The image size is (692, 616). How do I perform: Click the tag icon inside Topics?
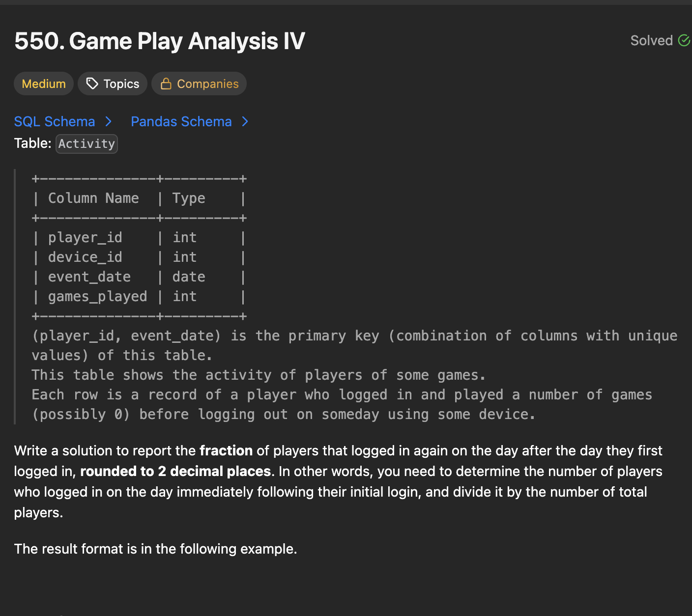[92, 84]
